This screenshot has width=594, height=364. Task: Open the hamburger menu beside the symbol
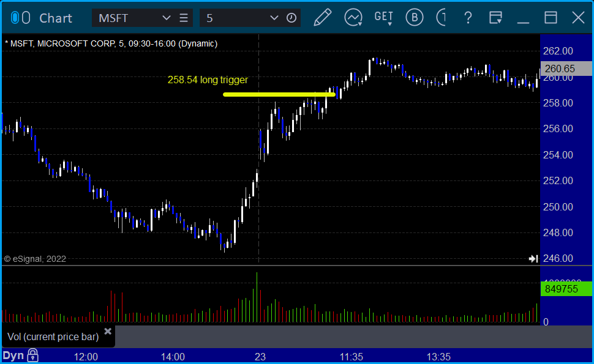pos(184,18)
